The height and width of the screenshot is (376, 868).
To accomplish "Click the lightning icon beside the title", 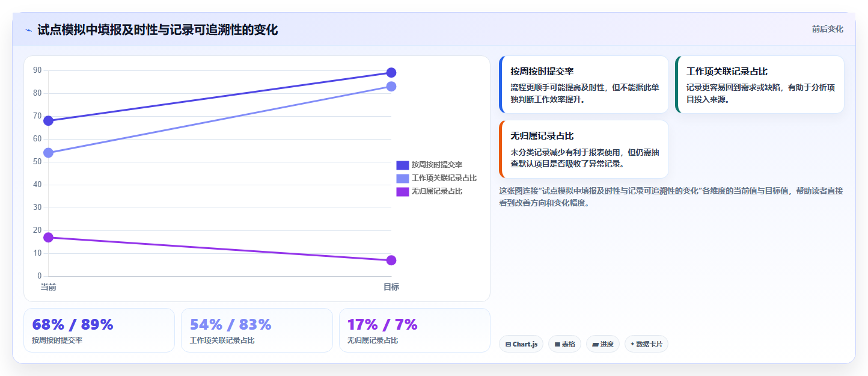I will click(28, 30).
